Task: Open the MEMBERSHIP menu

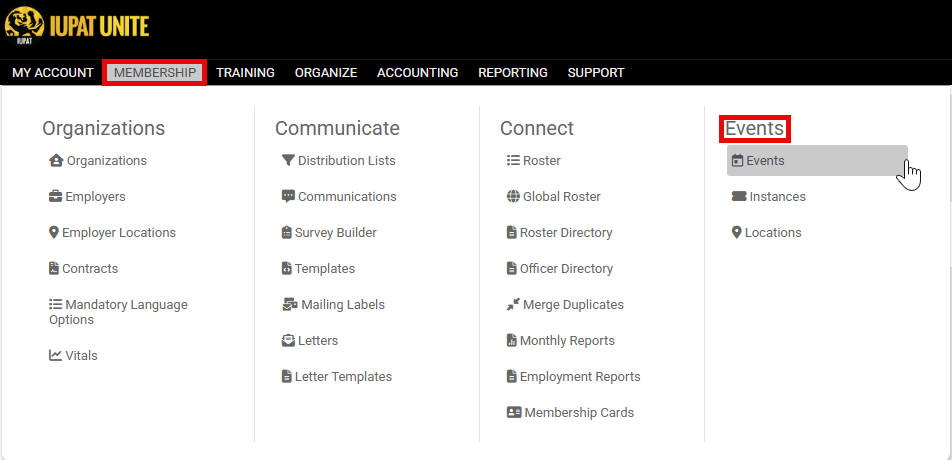Action: 155,73
